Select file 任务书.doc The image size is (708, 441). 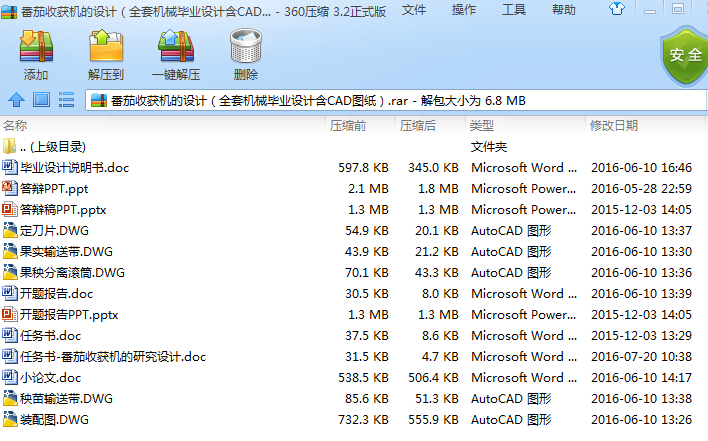[354, 335]
